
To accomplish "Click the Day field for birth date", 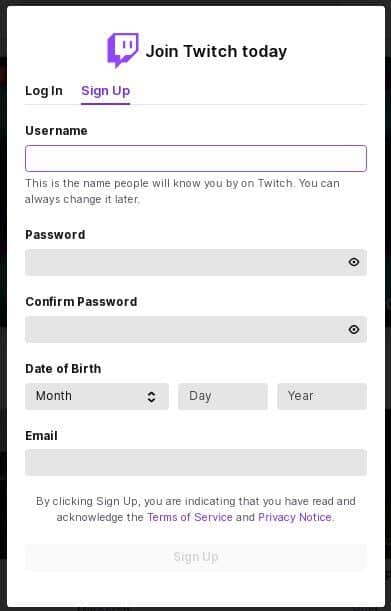I will coord(223,396).
